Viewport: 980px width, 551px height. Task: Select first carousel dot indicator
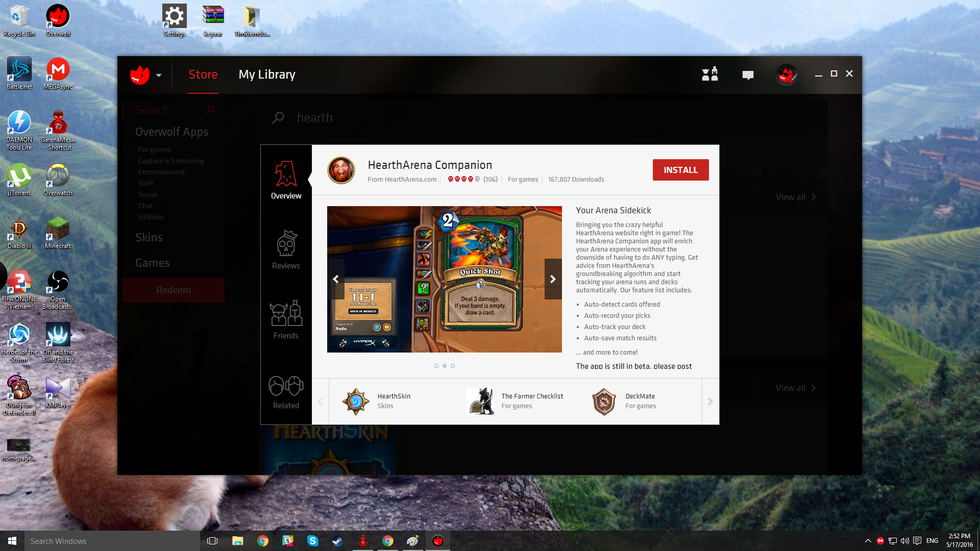(436, 366)
